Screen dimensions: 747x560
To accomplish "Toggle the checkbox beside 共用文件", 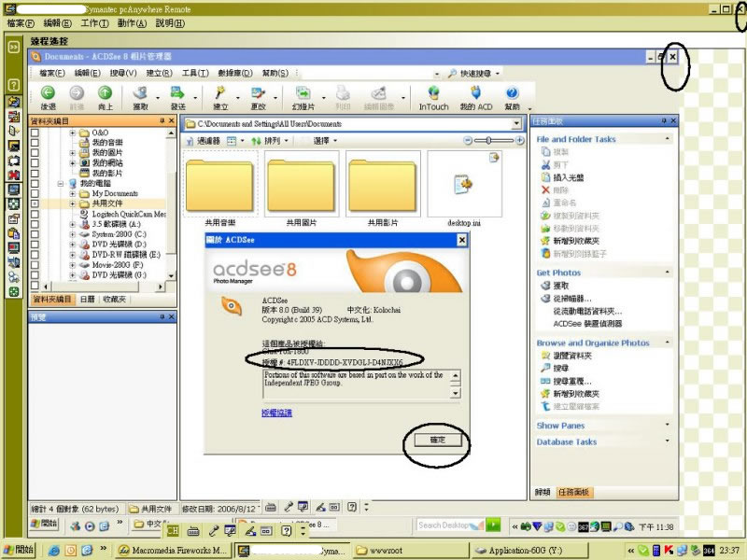I will click(35, 203).
